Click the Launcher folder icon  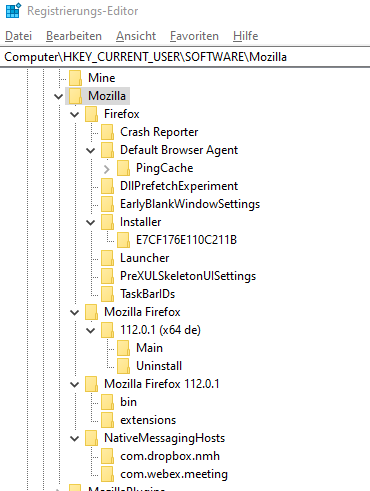107,258
